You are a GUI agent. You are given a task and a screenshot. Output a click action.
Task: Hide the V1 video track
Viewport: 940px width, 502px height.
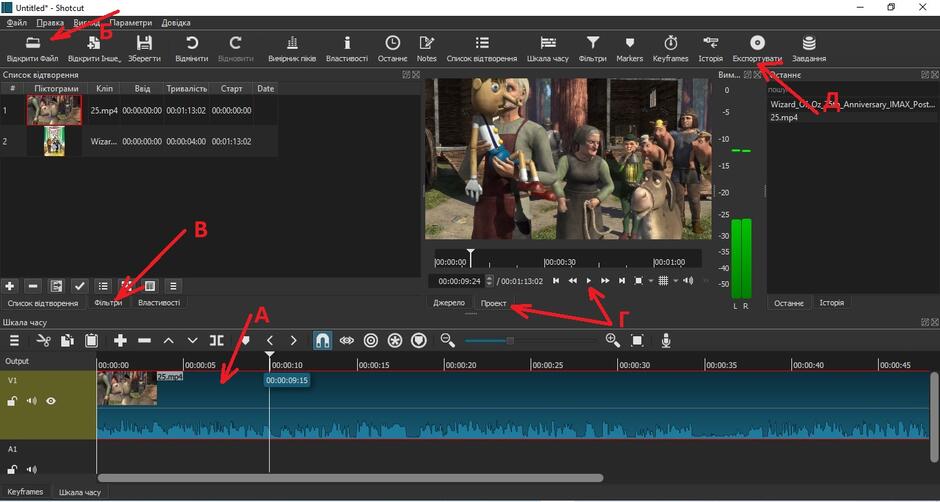click(51, 401)
